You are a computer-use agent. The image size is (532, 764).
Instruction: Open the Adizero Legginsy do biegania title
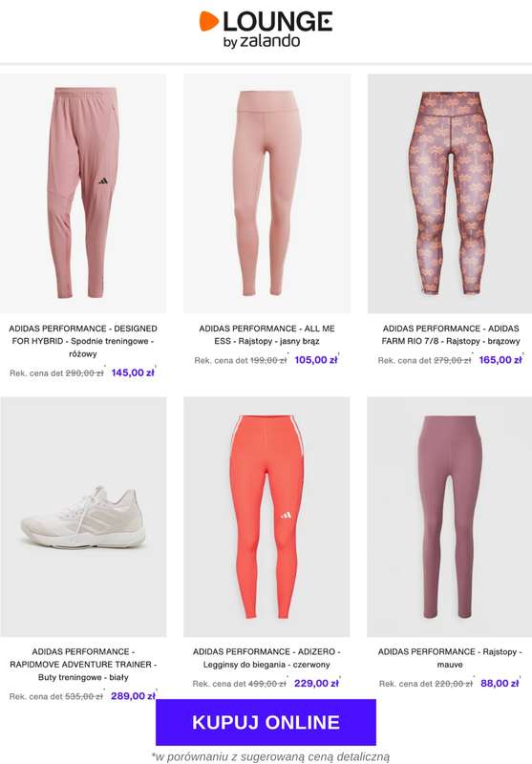(266, 658)
